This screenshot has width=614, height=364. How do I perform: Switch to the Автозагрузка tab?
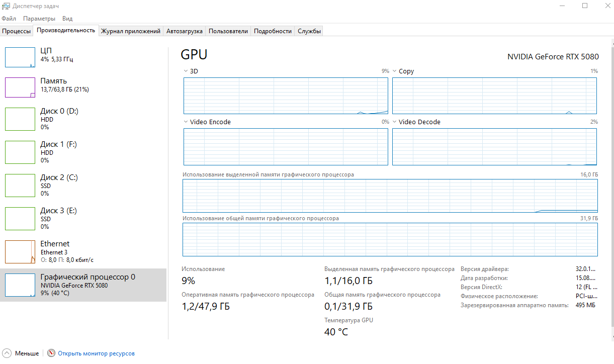(184, 31)
